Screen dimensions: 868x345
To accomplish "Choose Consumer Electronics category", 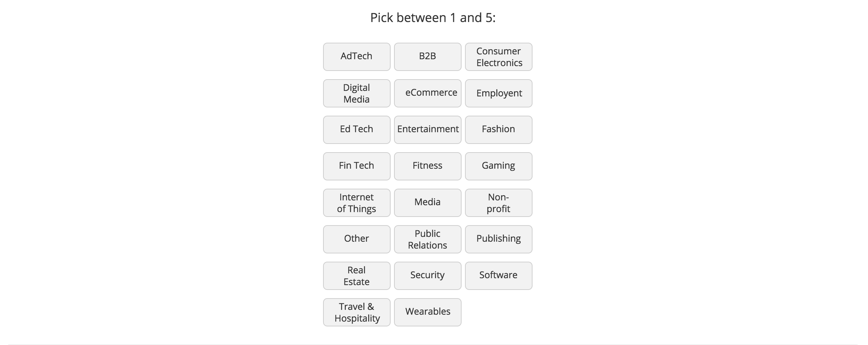I will click(x=498, y=57).
